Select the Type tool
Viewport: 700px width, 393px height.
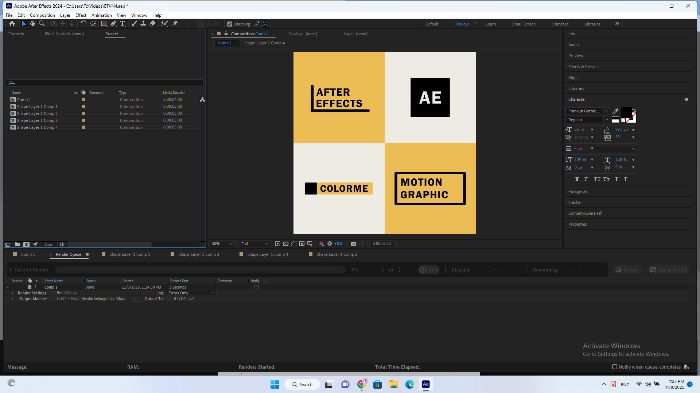point(123,24)
